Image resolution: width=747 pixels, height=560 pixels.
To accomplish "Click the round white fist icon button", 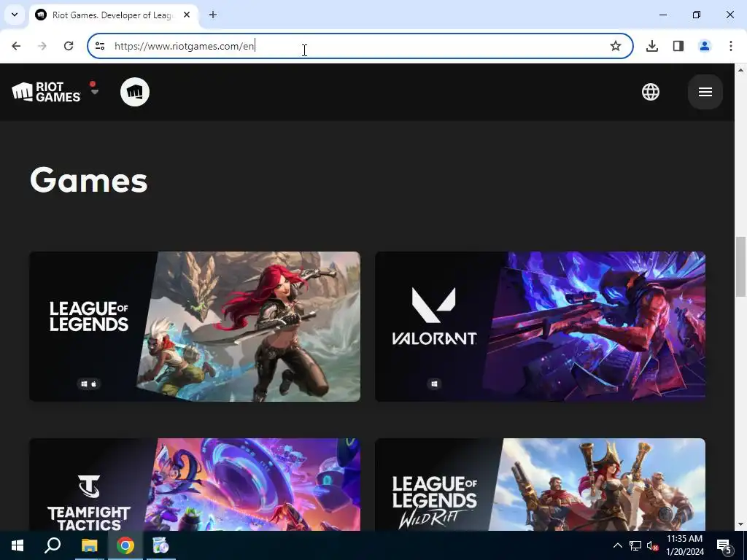I will coord(135,92).
